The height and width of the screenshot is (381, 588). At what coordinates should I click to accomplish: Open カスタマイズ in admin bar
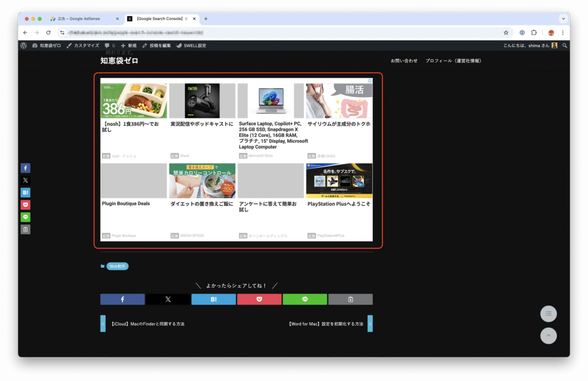tap(83, 45)
